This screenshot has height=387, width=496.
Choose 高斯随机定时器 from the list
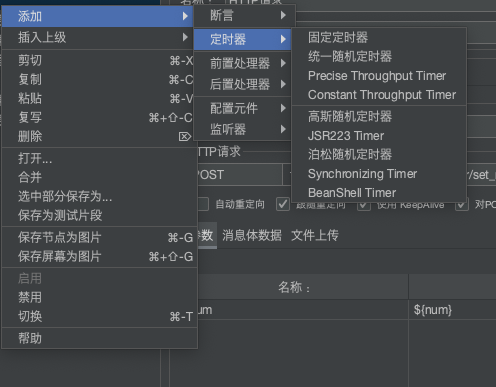point(379,116)
